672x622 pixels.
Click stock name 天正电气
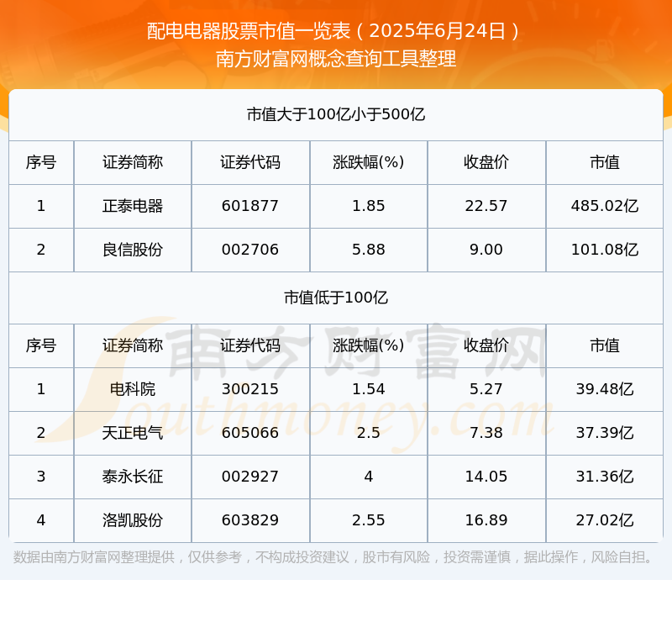(x=133, y=433)
